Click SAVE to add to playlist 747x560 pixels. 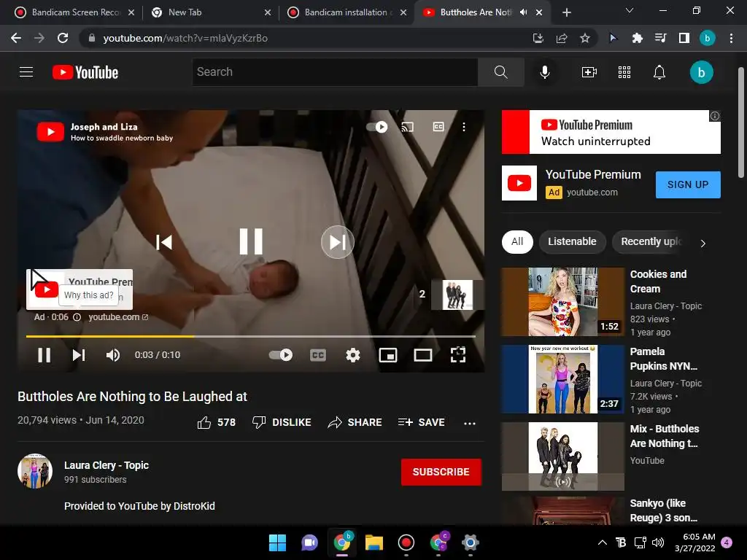pyautogui.click(x=421, y=422)
